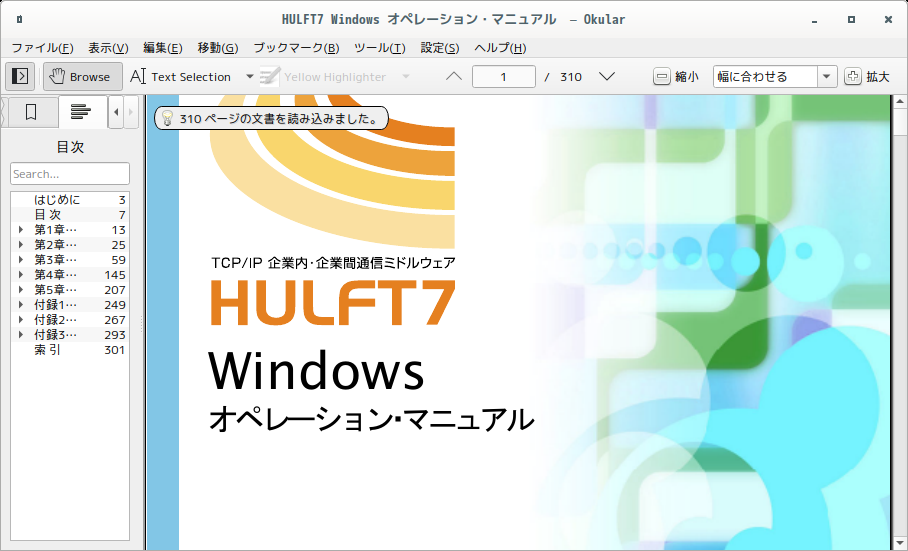Open the ファイル(F) menu
Image resolution: width=908 pixels, height=551 pixels.
(x=43, y=48)
